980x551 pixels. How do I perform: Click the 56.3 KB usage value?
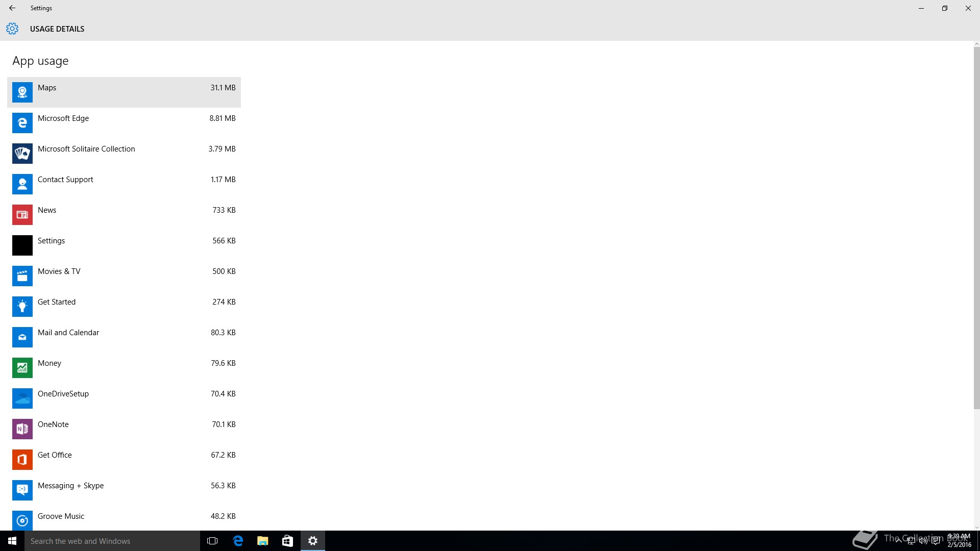pos(223,486)
